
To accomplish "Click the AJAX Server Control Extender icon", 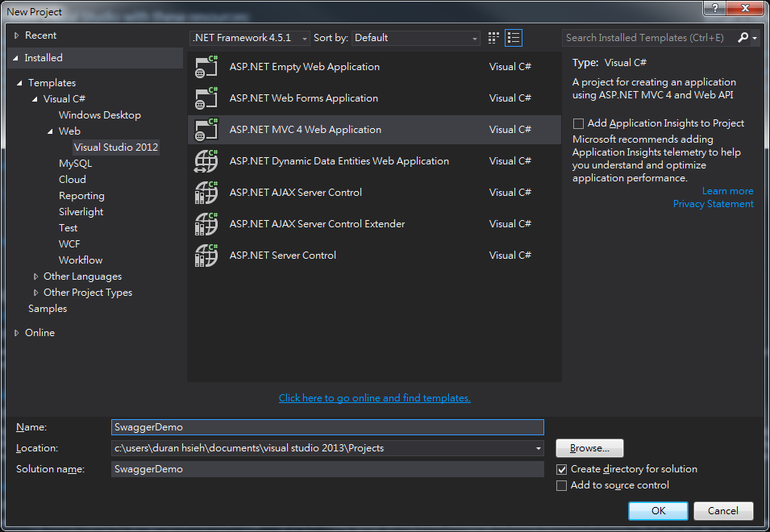I will click(x=206, y=224).
